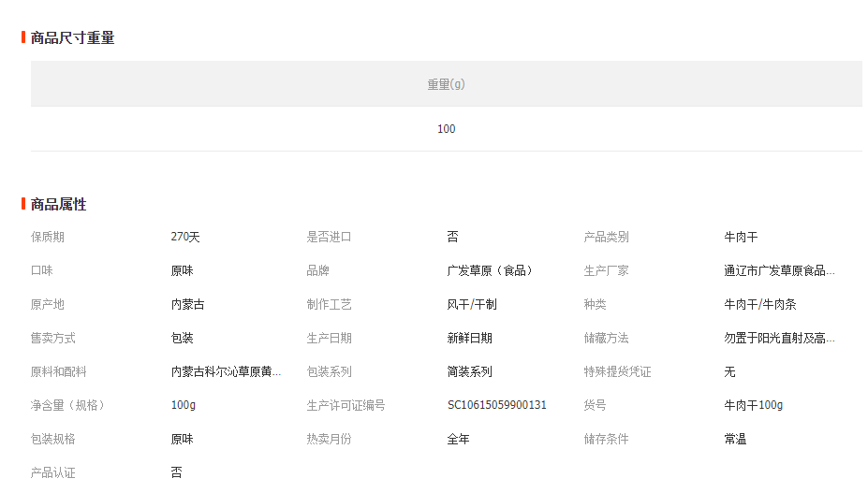868x493 pixels.
Task: Click the 商品尺寸重量 section heading
Action: click(72, 37)
